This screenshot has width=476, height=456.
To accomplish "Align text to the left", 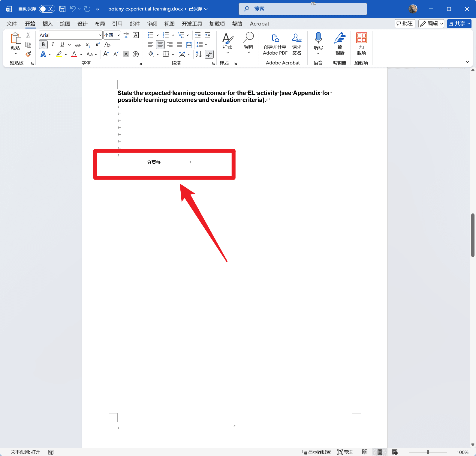I will (151, 45).
